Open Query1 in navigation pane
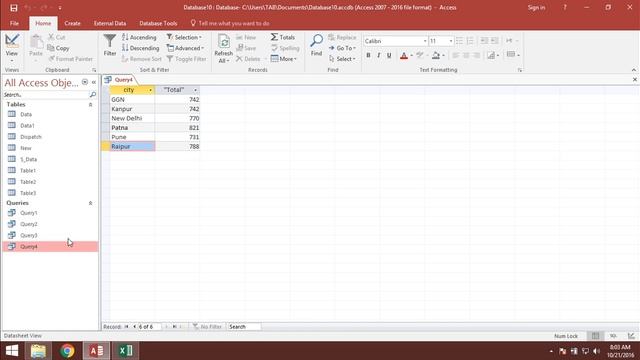 click(29, 213)
